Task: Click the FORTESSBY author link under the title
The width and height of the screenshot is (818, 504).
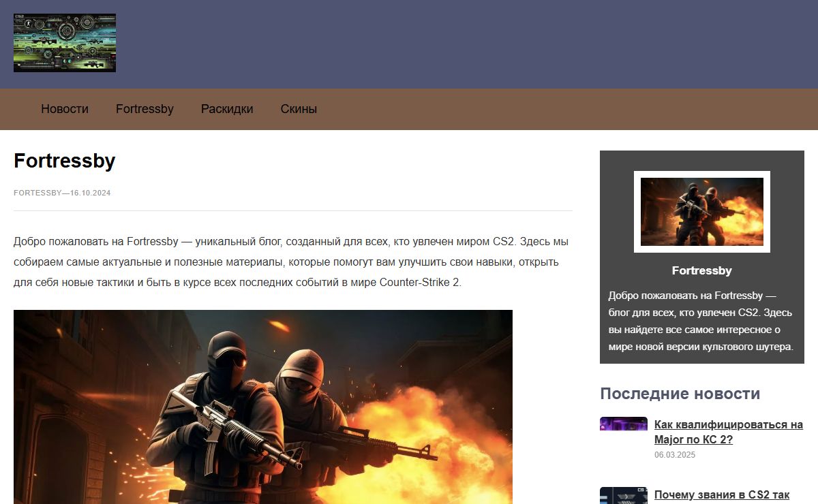Action: [x=38, y=193]
